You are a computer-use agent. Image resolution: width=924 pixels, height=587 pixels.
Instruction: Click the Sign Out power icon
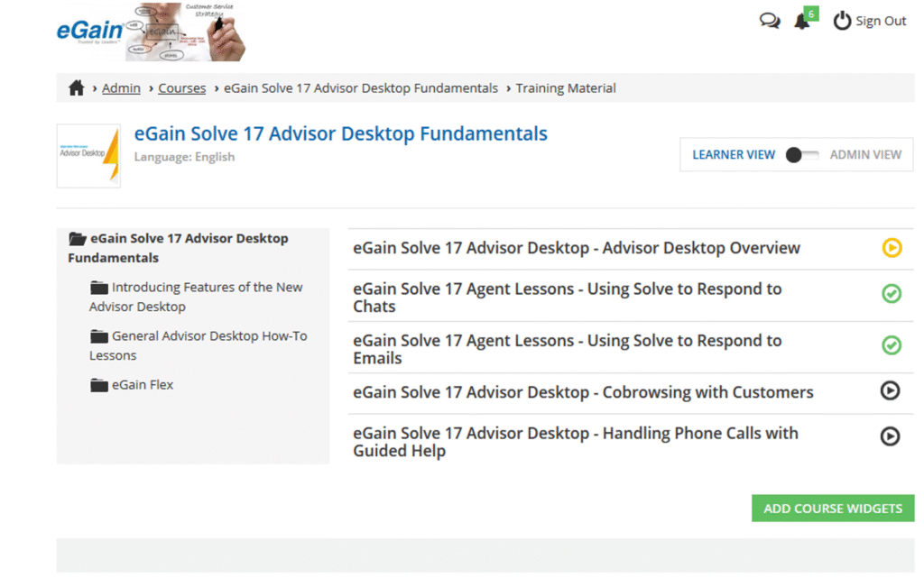(842, 21)
